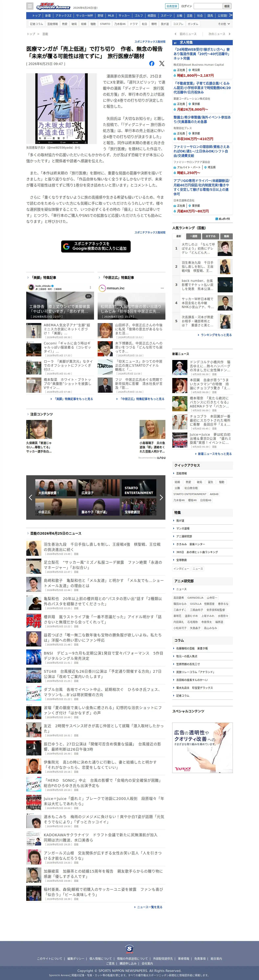This screenshot has height=980, width=259.
Task: Click the 芸能 breadcrumb link
Action: click(45, 34)
